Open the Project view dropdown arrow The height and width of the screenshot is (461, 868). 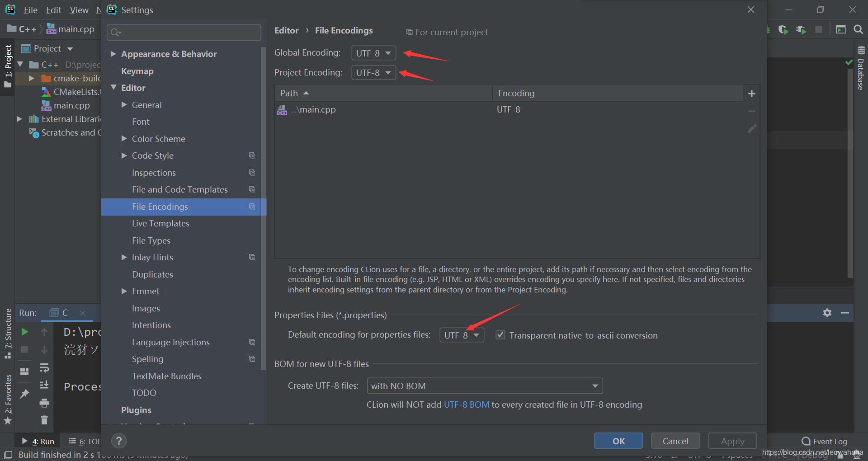coord(70,49)
